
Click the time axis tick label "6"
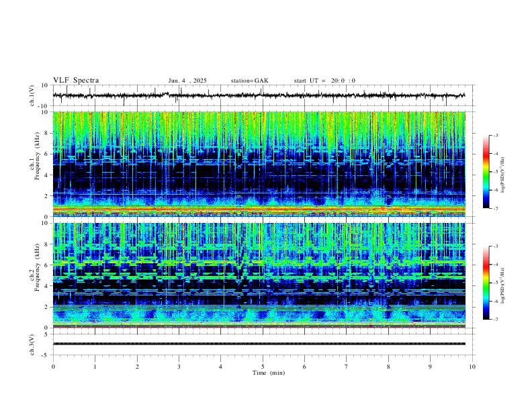304,367
